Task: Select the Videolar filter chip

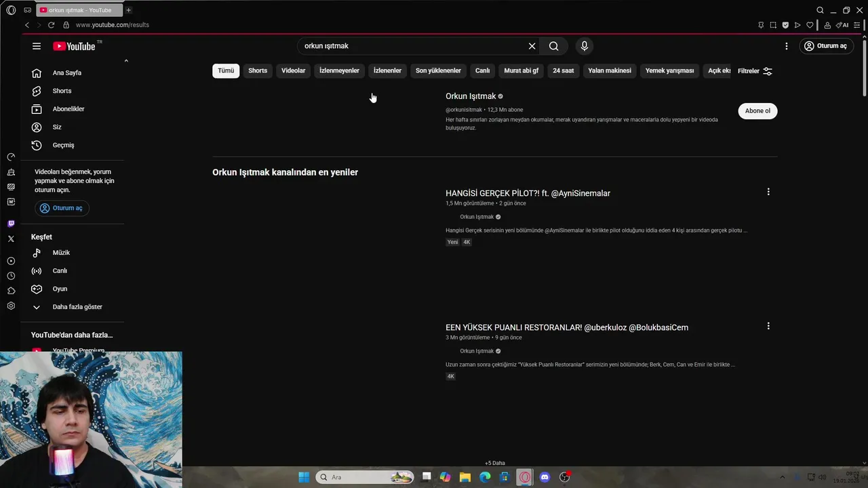Action: [294, 70]
